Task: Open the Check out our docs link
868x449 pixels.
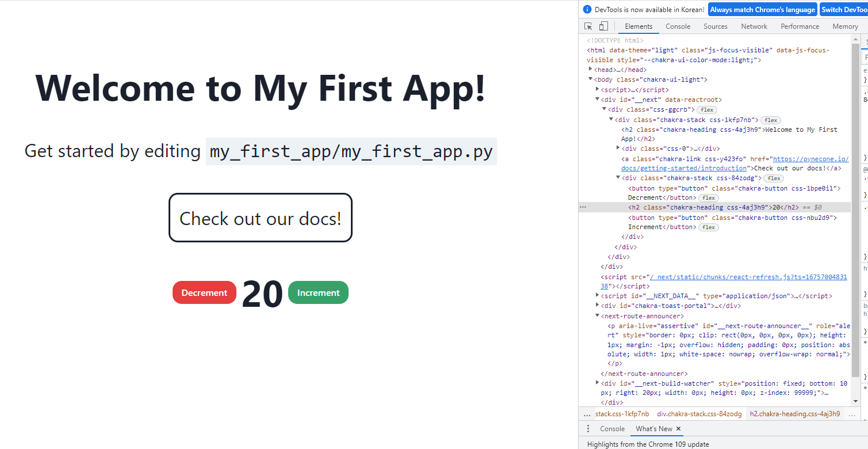Action: (261, 218)
